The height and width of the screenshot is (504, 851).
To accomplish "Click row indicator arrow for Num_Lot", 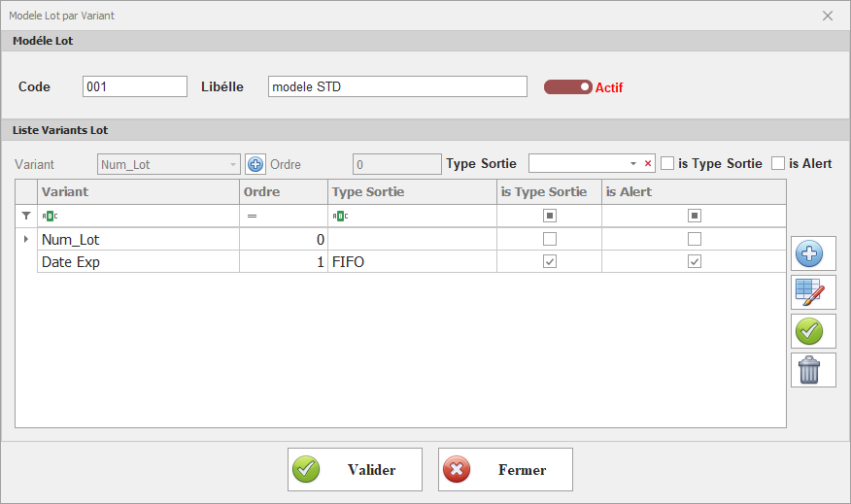I will pos(26,239).
